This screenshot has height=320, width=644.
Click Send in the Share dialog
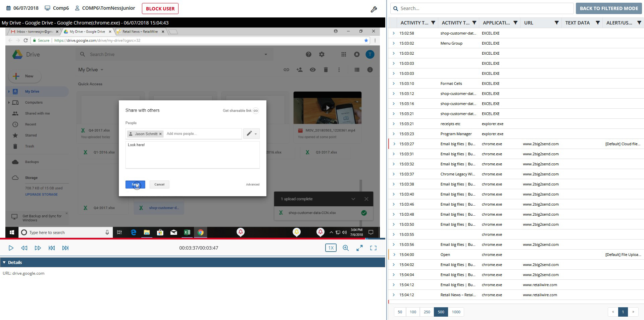[x=135, y=184]
